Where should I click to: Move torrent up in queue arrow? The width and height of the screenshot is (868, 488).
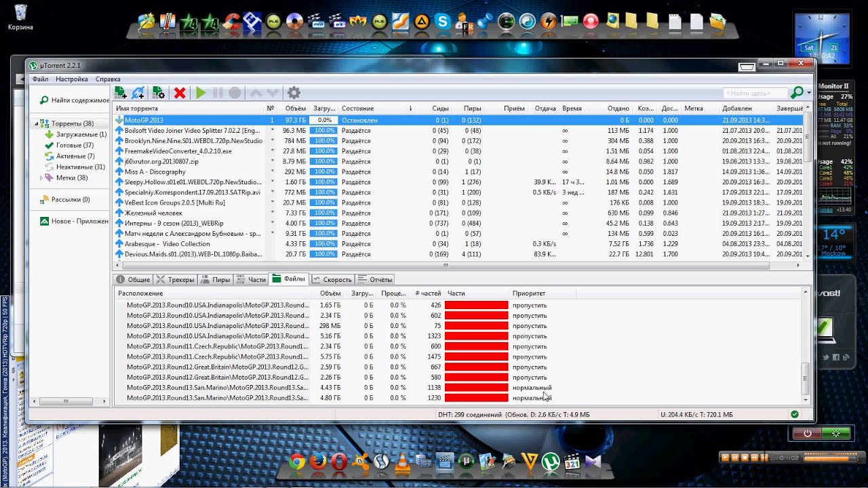click(256, 93)
